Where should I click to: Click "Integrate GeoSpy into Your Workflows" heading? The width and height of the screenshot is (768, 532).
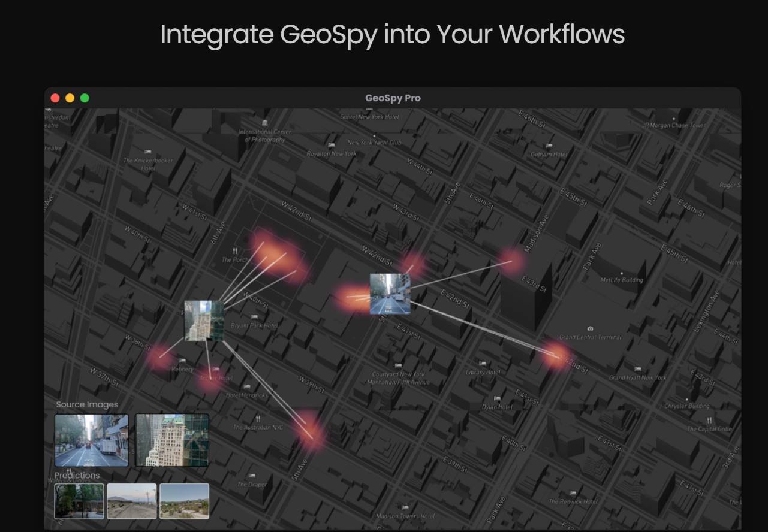click(x=392, y=34)
